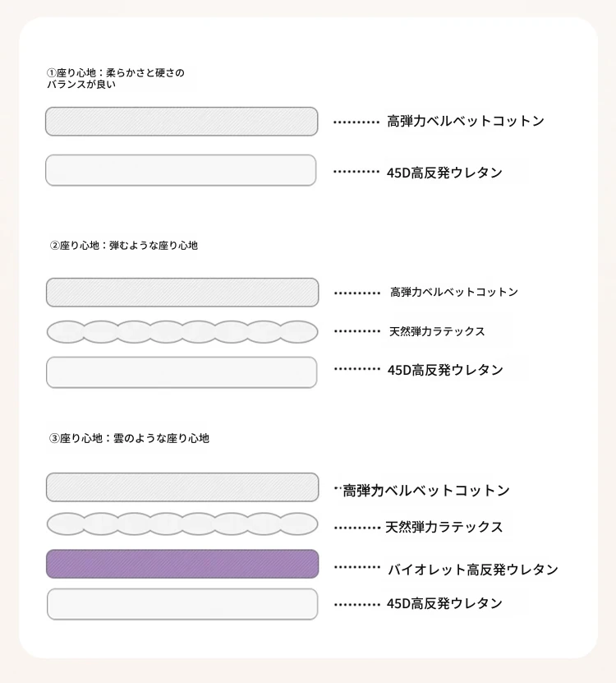Click the 45D高反発ウレタン label in section ③
Image resolution: width=616 pixels, height=683 pixels.
tap(444, 603)
